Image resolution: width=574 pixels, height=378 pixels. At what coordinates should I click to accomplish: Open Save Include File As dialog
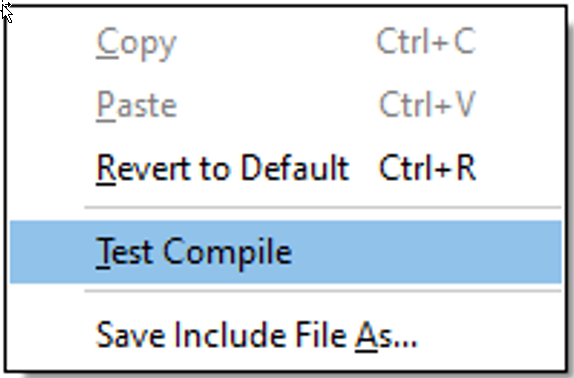[x=286, y=335]
